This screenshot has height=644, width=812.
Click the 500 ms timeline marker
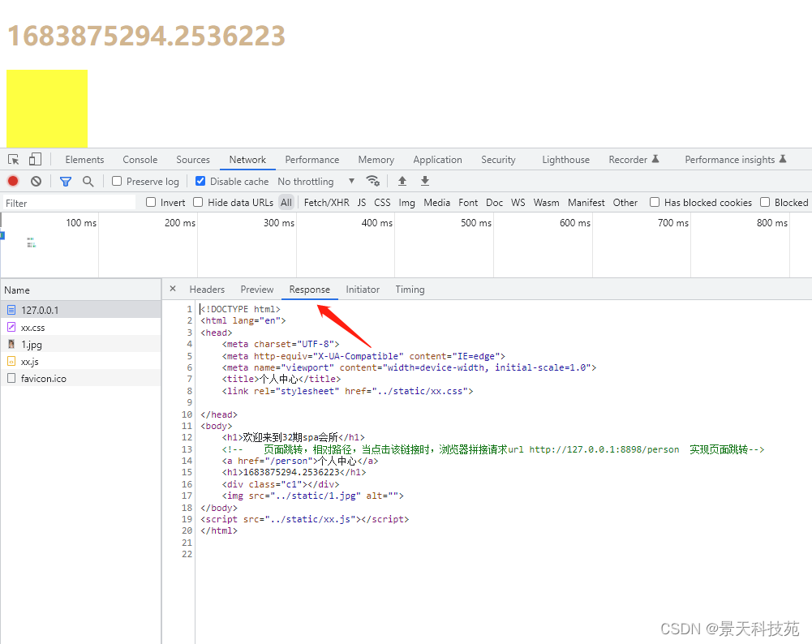pyautogui.click(x=476, y=222)
